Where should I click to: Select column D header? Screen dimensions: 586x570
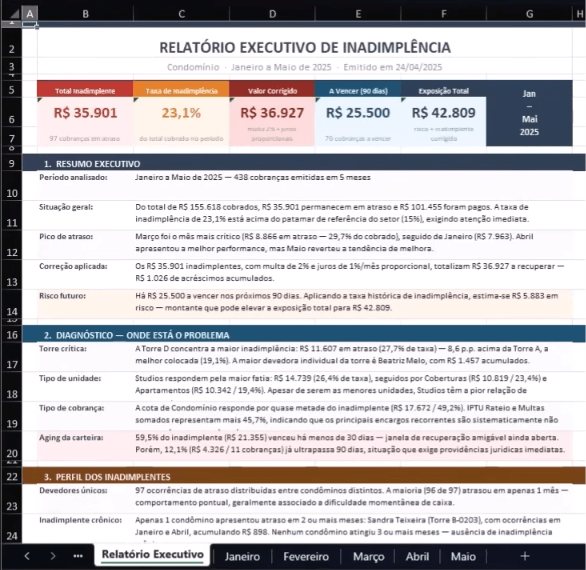click(272, 14)
